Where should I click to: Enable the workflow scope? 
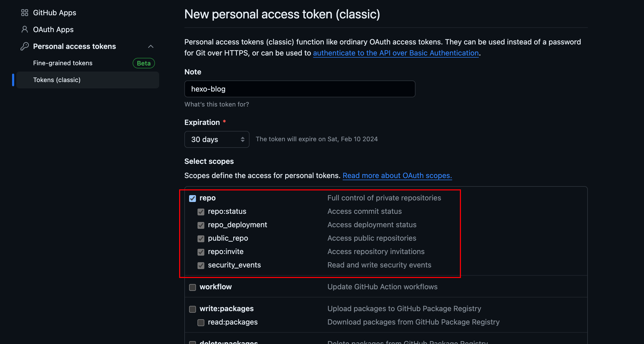point(192,287)
